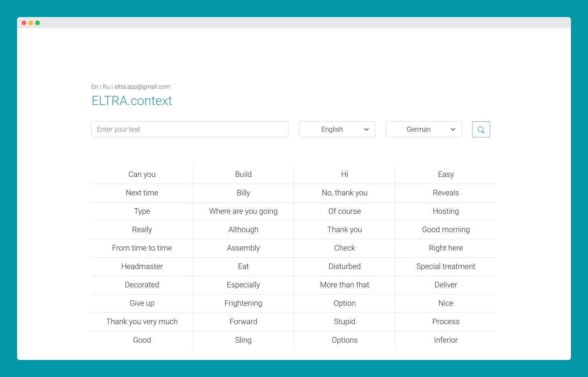Select the phrase 'Where are you going'
The width and height of the screenshot is (588, 377).
pyautogui.click(x=243, y=211)
